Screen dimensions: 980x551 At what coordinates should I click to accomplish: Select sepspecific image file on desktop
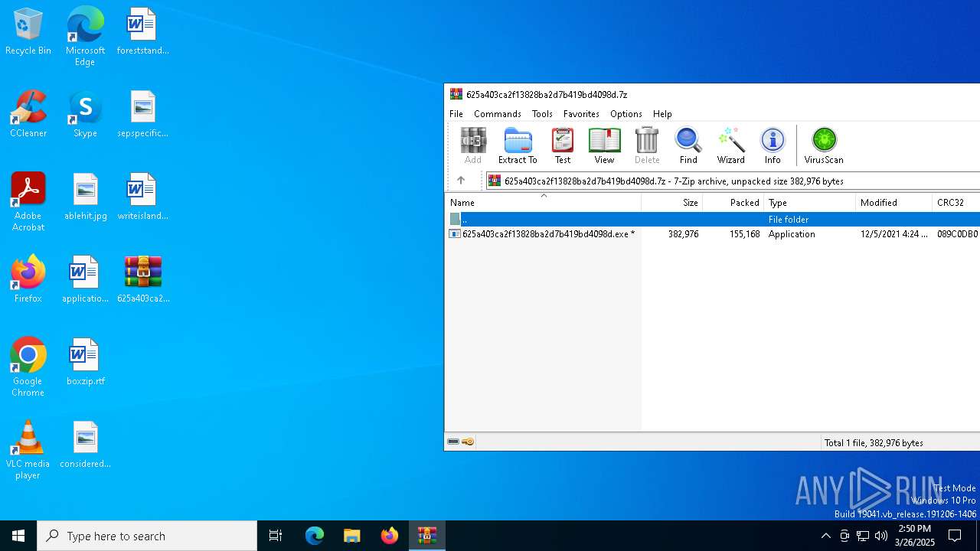[x=142, y=114]
